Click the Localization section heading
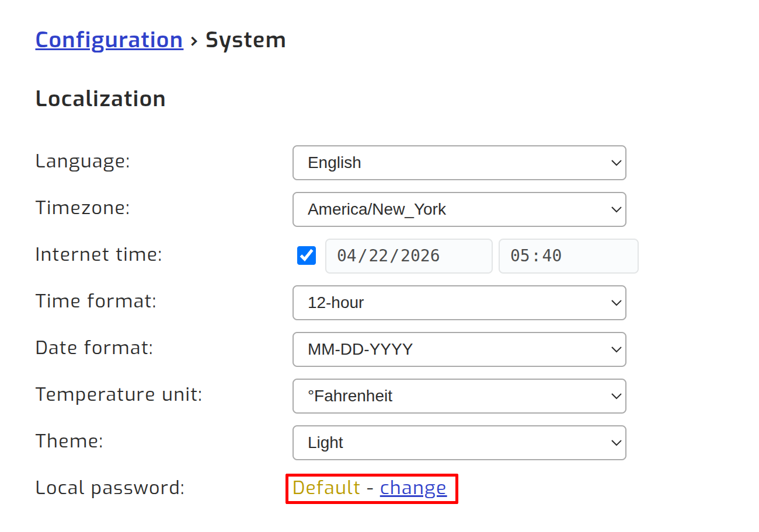 pyautogui.click(x=100, y=98)
